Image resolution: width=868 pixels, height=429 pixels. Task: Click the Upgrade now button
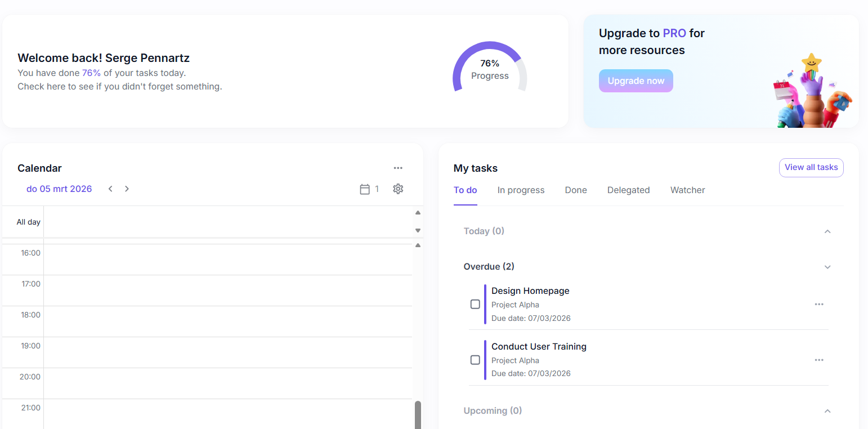coord(636,81)
